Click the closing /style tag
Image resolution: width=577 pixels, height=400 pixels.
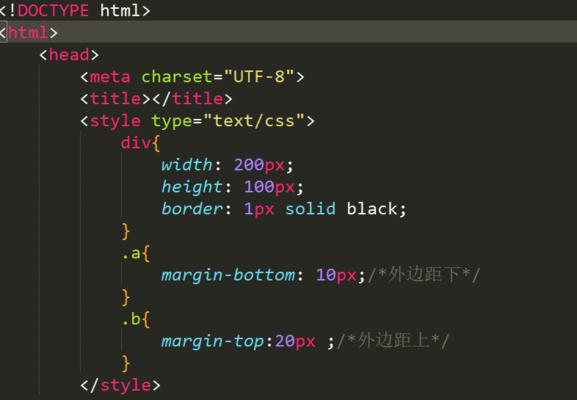click(x=120, y=385)
